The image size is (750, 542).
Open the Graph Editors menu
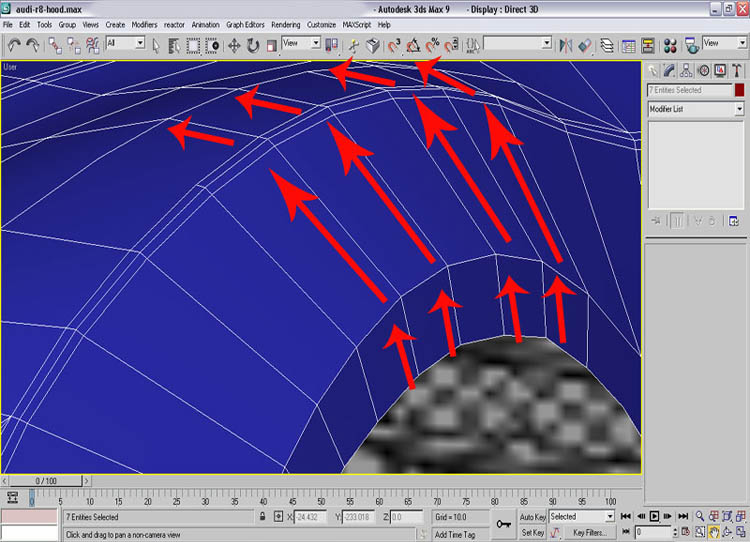click(245, 23)
